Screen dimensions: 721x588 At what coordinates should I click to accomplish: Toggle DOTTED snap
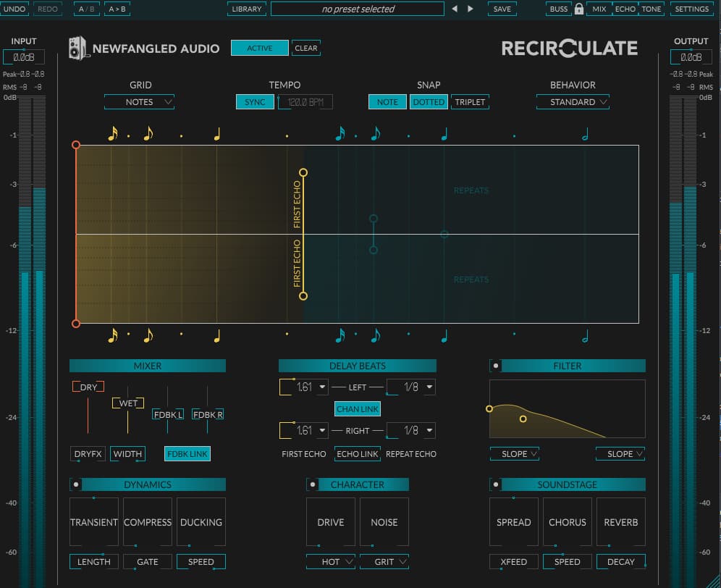click(x=429, y=101)
